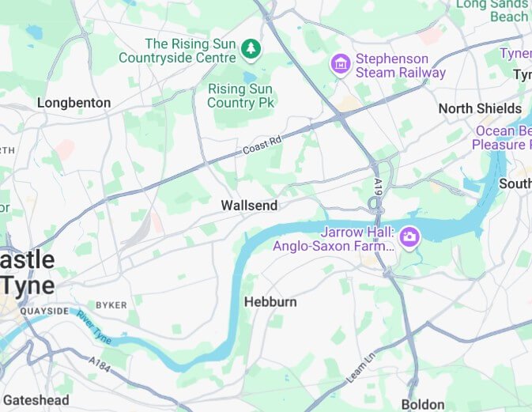532x412 pixels.
Task: Select the Stephenson Steam Railway museum pin
Action: tap(341, 65)
